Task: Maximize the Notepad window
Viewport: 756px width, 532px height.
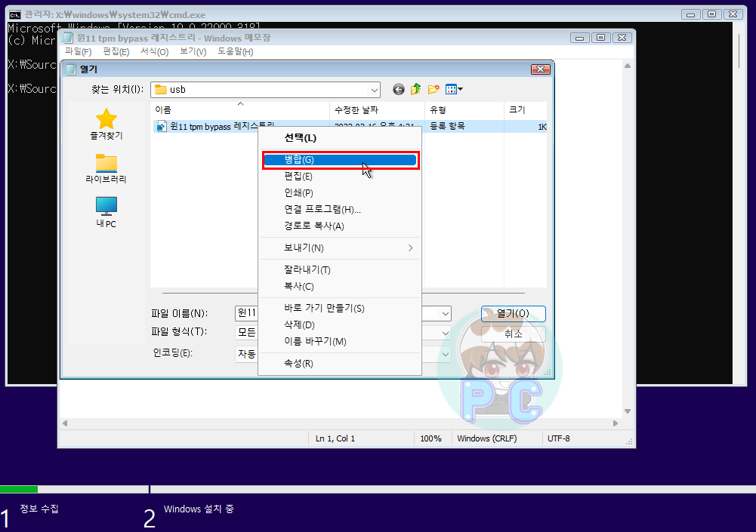Action: [x=600, y=38]
